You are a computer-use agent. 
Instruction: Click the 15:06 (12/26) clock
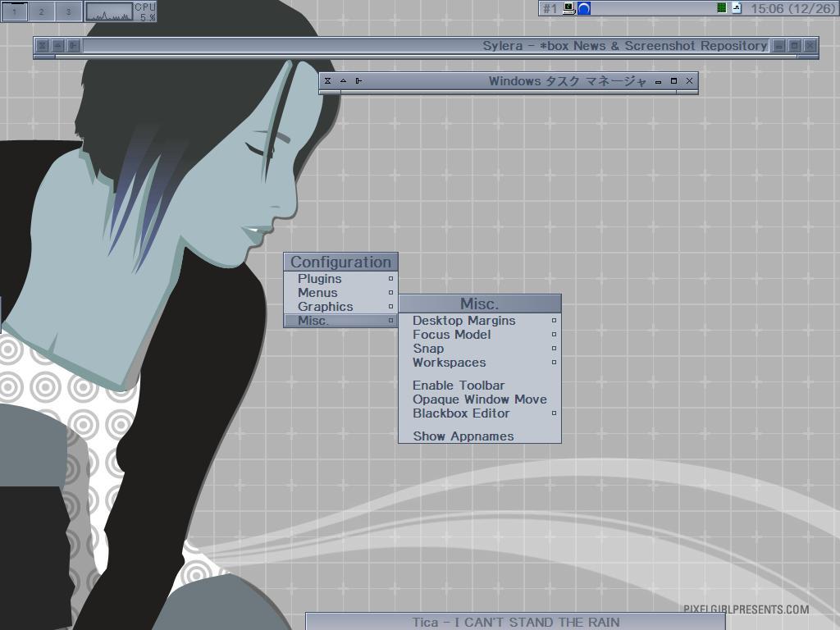point(793,8)
